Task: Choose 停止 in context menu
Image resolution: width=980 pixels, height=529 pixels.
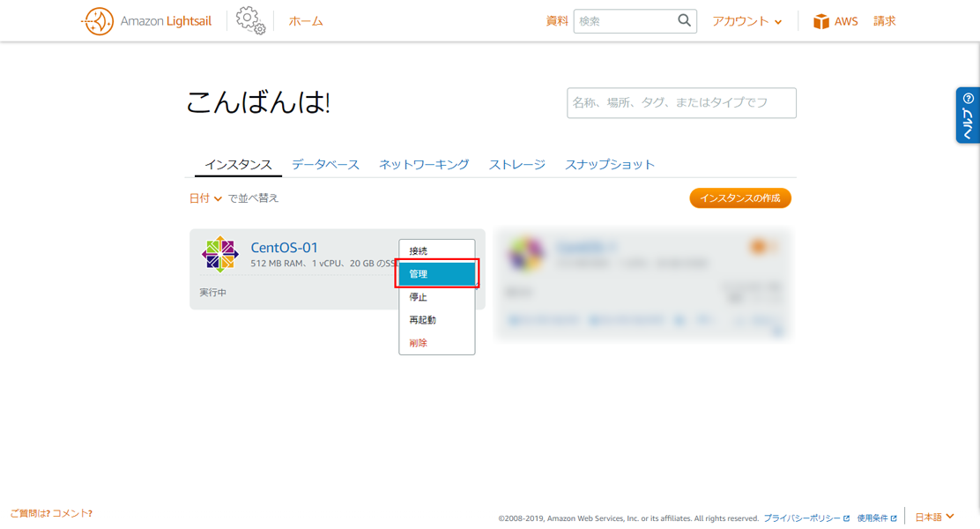Action: coord(437,297)
